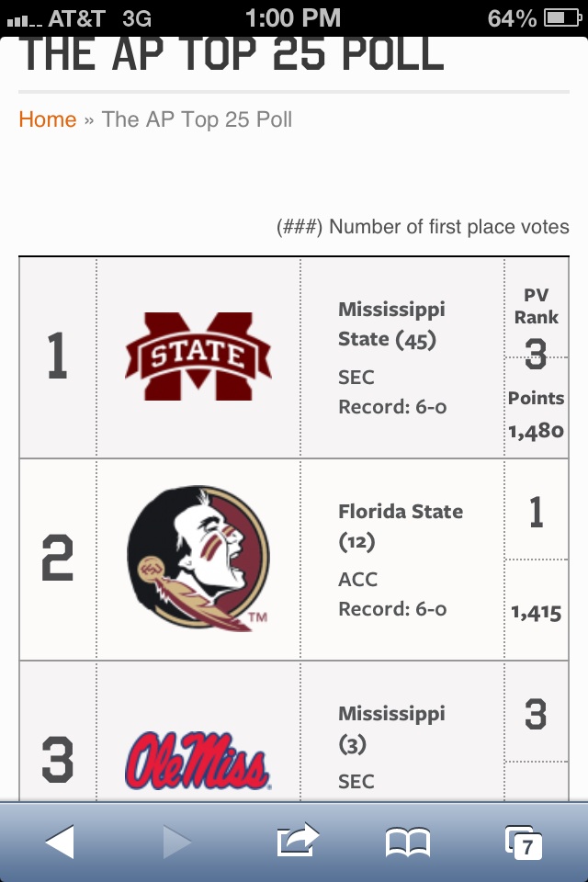Viewport: 588px width, 882px height.
Task: Open the Safari bookmarks book icon
Action: [407, 841]
